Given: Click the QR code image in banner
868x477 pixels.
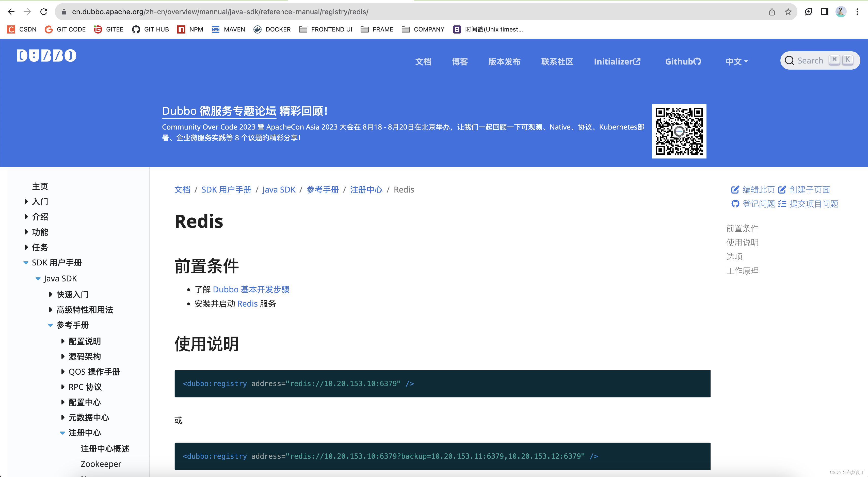Looking at the screenshot, I should (679, 131).
